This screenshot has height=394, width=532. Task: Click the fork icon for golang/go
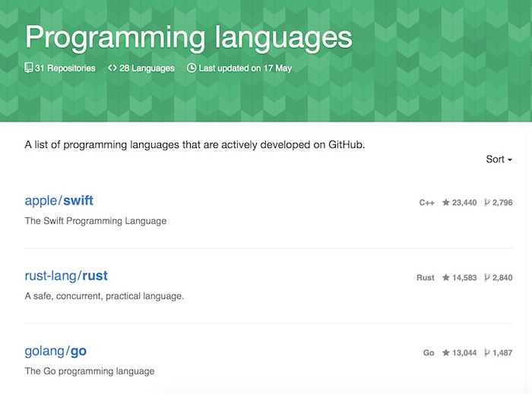coord(486,353)
